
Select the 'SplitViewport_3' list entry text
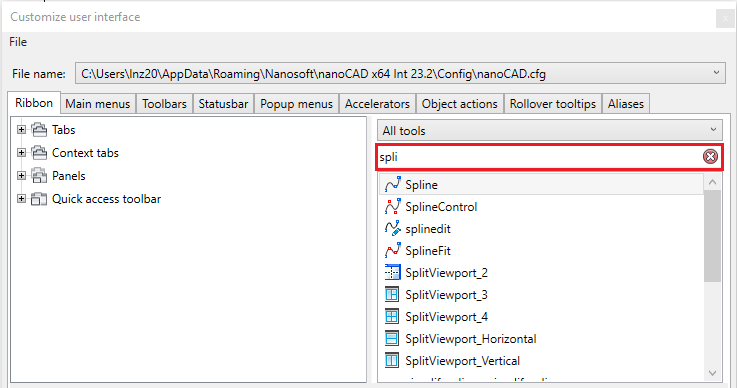click(x=447, y=295)
